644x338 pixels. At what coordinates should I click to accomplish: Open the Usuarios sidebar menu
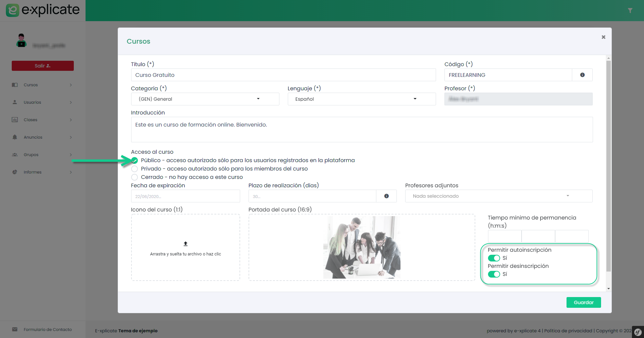tap(33, 102)
